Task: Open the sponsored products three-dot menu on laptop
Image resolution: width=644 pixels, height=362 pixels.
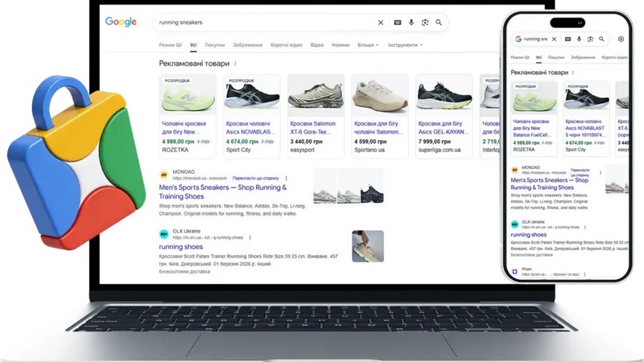Action: pos(235,64)
